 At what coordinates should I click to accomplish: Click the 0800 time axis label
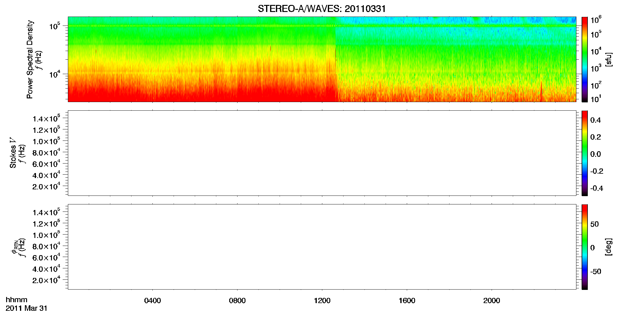click(x=237, y=301)
